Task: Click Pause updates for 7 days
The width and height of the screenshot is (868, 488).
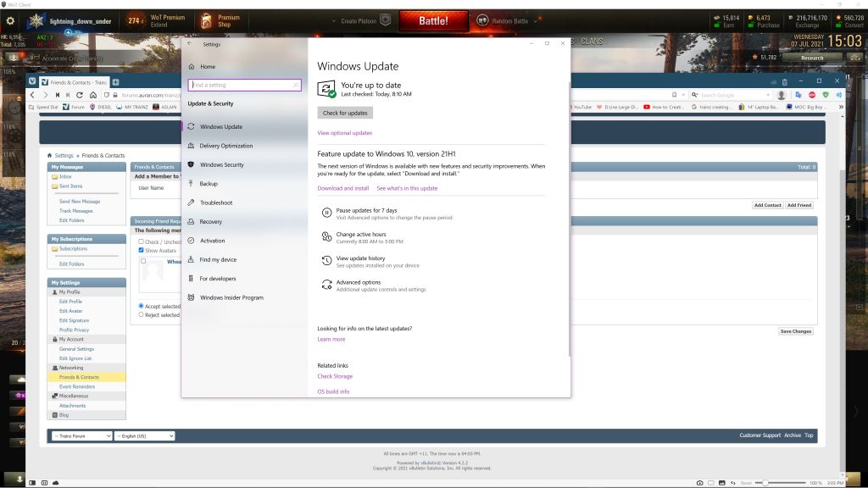Action: pyautogui.click(x=366, y=210)
